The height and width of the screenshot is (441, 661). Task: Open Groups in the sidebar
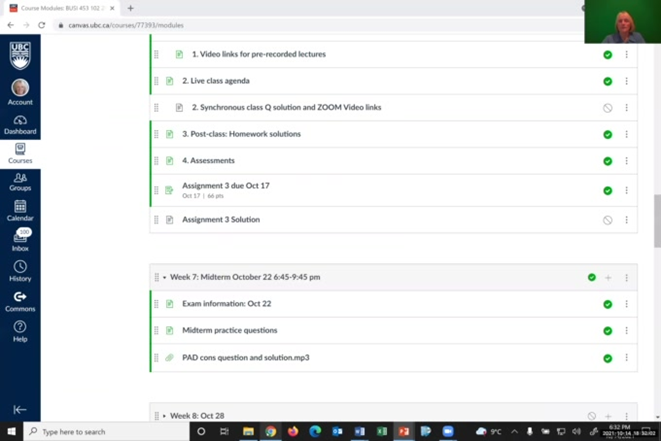click(20, 181)
